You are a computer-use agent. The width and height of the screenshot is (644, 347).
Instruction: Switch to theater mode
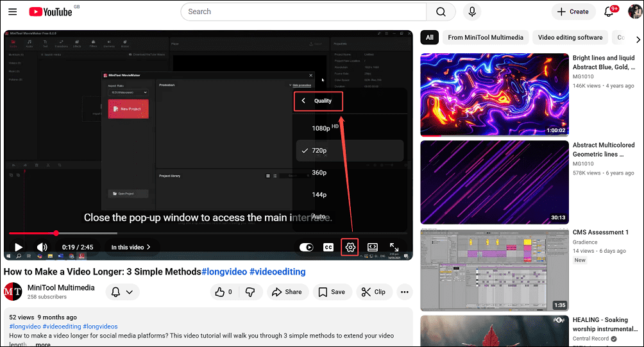[372, 247]
